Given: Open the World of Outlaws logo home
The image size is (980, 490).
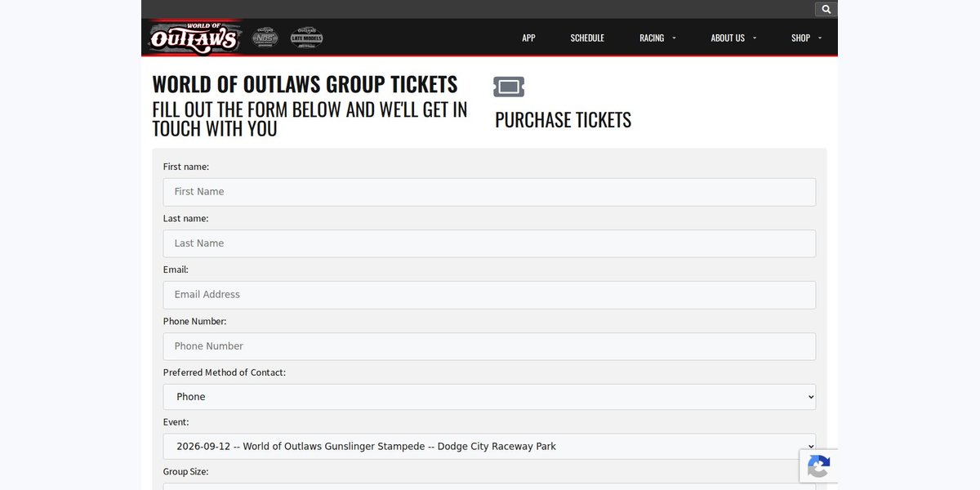Looking at the screenshot, I should [x=194, y=38].
